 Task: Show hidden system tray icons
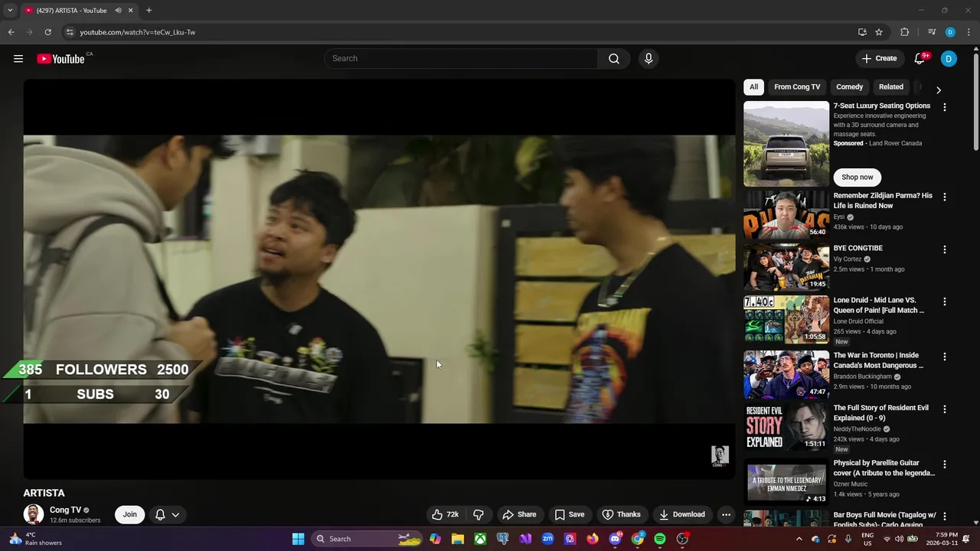799,539
